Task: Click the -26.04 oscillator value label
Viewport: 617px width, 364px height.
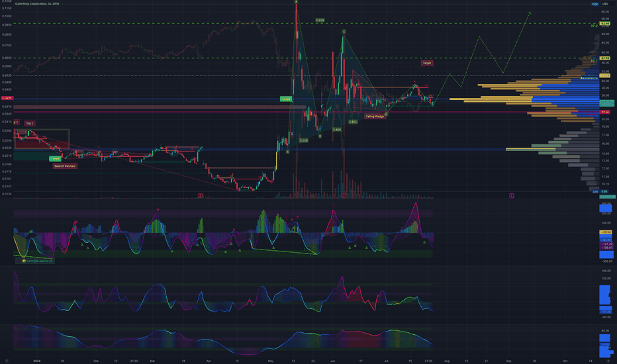Action: [606, 232]
